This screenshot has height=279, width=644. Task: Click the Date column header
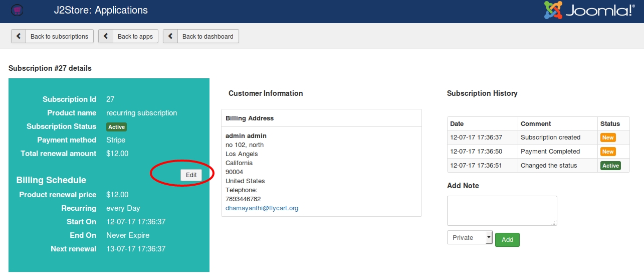coord(457,123)
